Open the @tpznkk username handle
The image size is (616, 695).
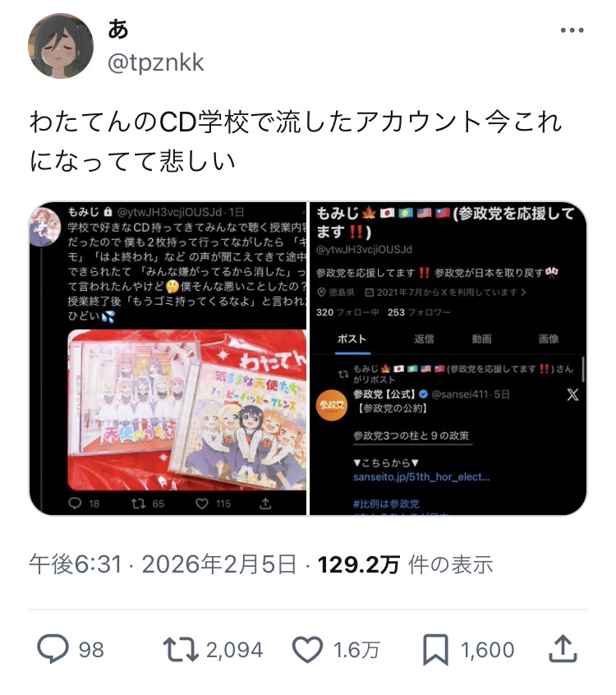coord(155,62)
